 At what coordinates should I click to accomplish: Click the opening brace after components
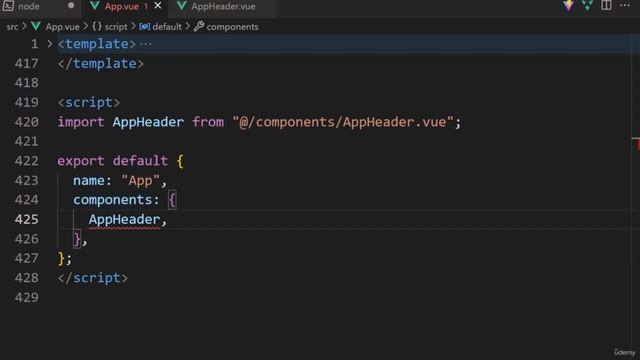coord(172,200)
